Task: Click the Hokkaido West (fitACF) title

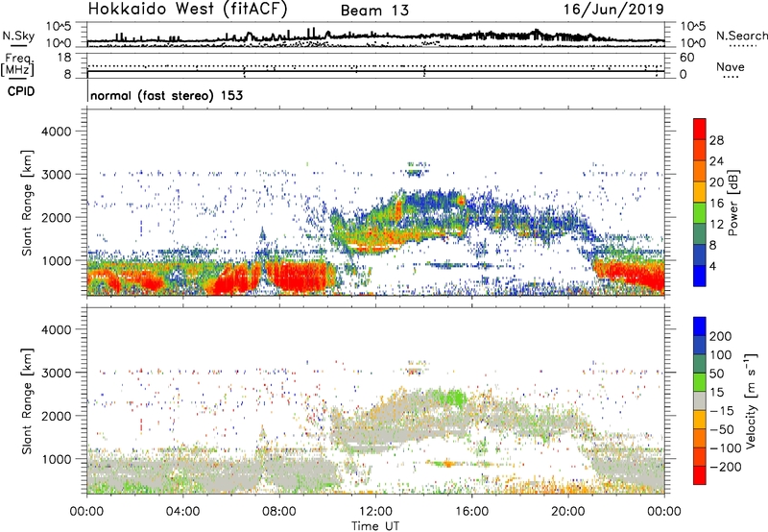Action: [x=187, y=10]
